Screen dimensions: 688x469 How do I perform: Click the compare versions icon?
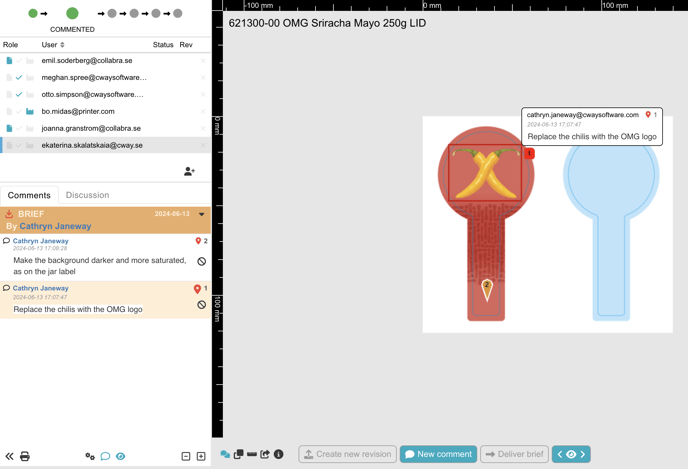pos(238,454)
